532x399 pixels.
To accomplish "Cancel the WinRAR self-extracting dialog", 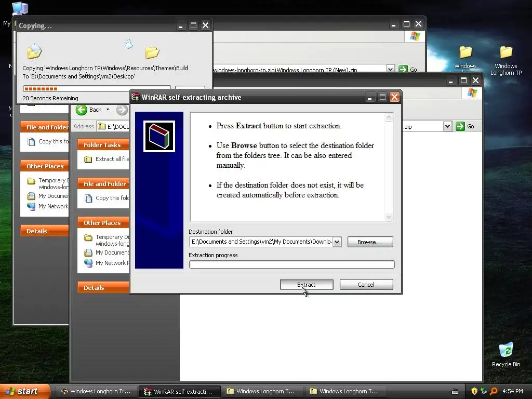I will coord(366,284).
